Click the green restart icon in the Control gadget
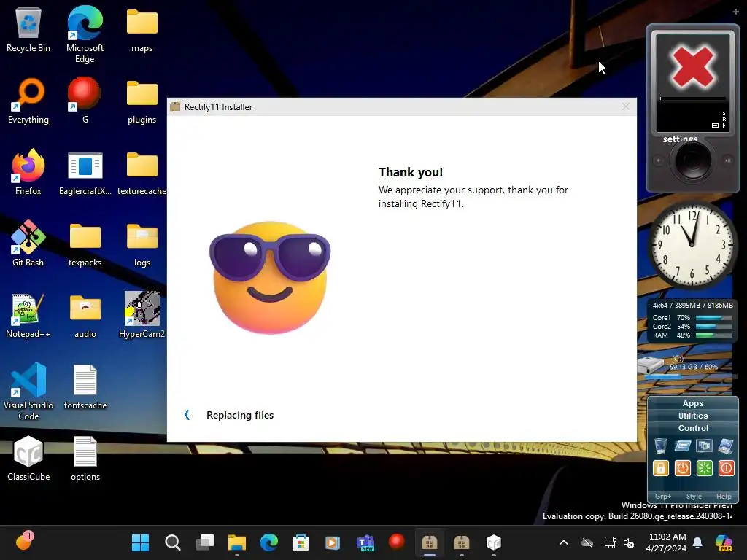Image resolution: width=747 pixels, height=560 pixels. click(x=704, y=468)
